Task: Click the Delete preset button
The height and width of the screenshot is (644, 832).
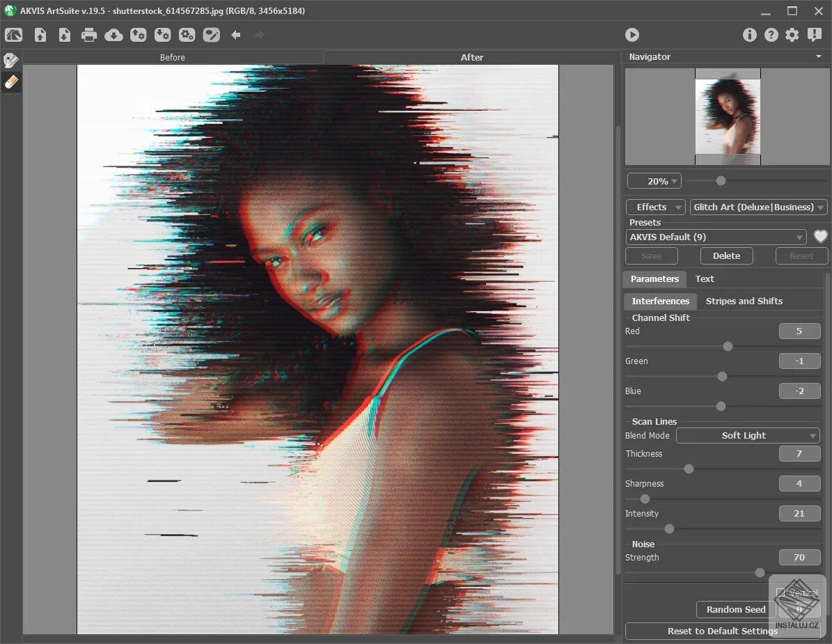Action: (x=726, y=256)
